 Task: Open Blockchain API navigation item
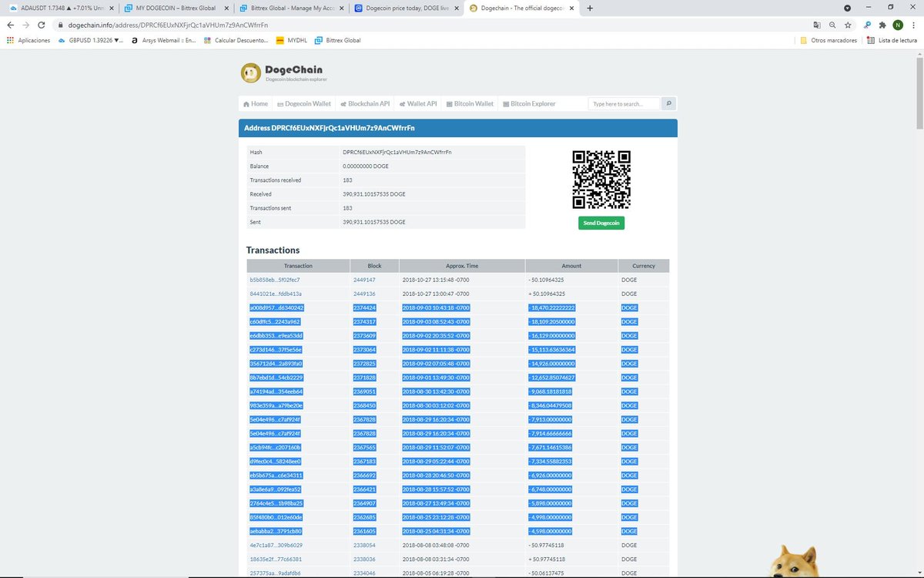coord(365,103)
